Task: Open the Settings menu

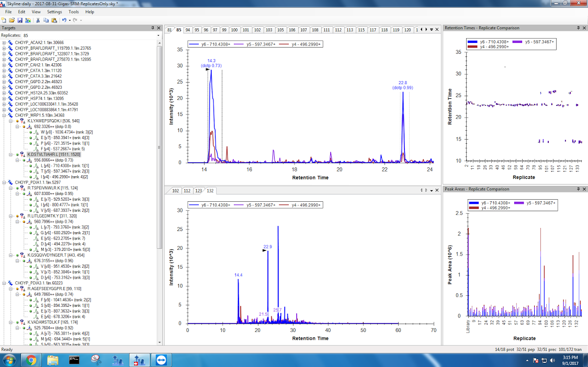Action: pyautogui.click(x=54, y=12)
